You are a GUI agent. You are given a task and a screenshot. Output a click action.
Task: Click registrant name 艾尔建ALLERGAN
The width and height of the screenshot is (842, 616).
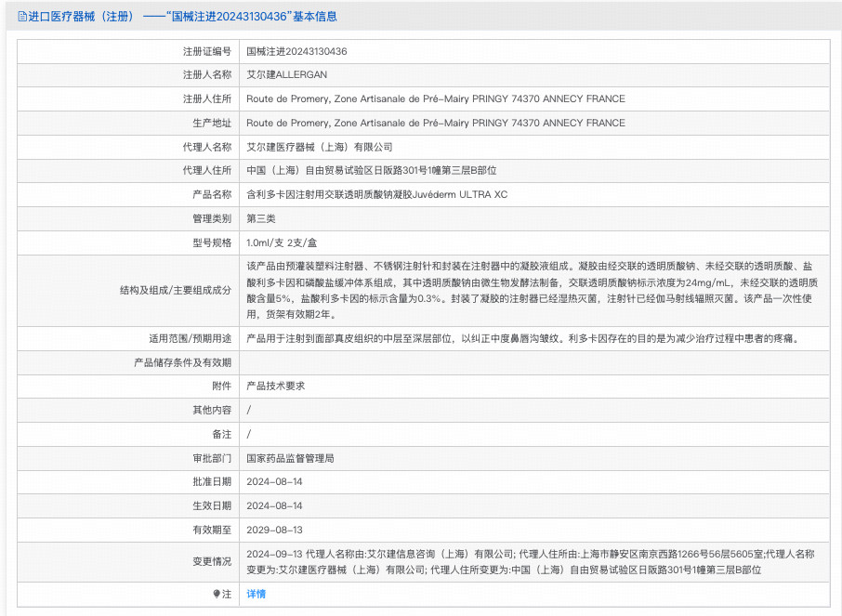click(286, 74)
